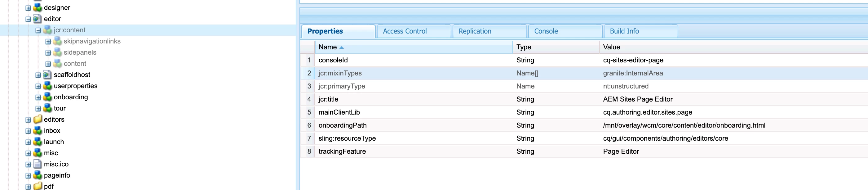Image resolution: width=868 pixels, height=190 pixels.
Task: Click the onboarding node icon
Action: tap(47, 97)
